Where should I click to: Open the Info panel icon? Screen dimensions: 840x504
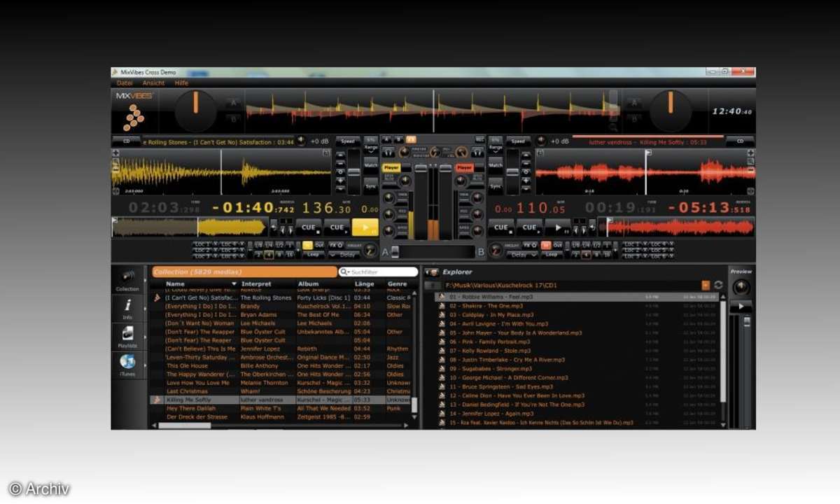pos(127,309)
